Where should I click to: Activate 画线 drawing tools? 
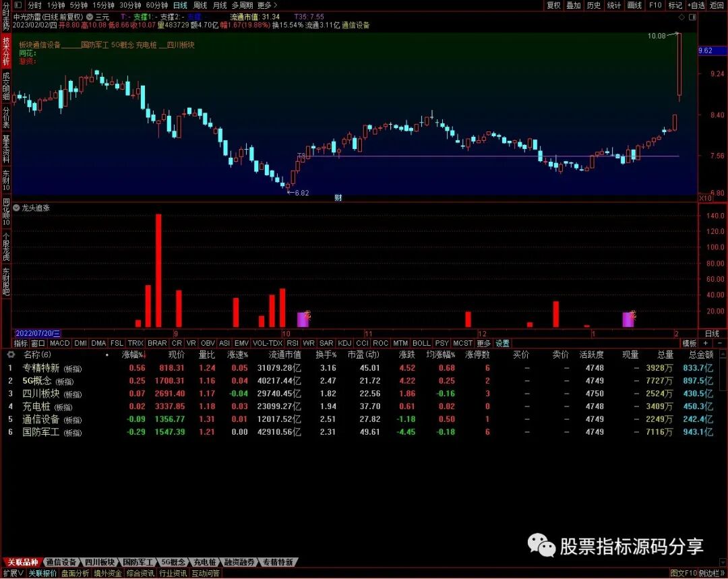(634, 5)
